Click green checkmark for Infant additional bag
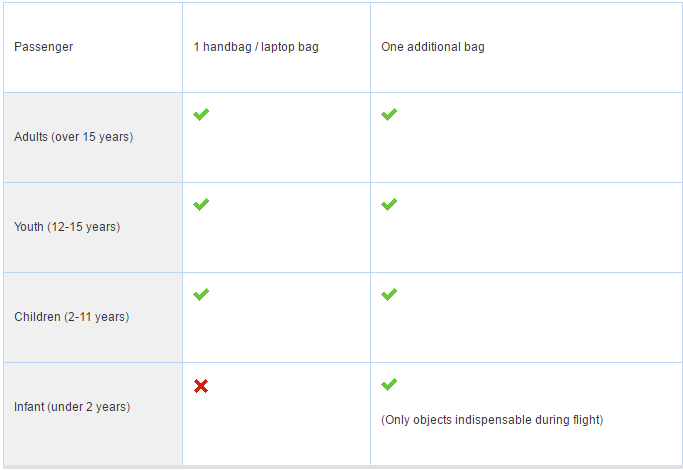 tap(389, 385)
